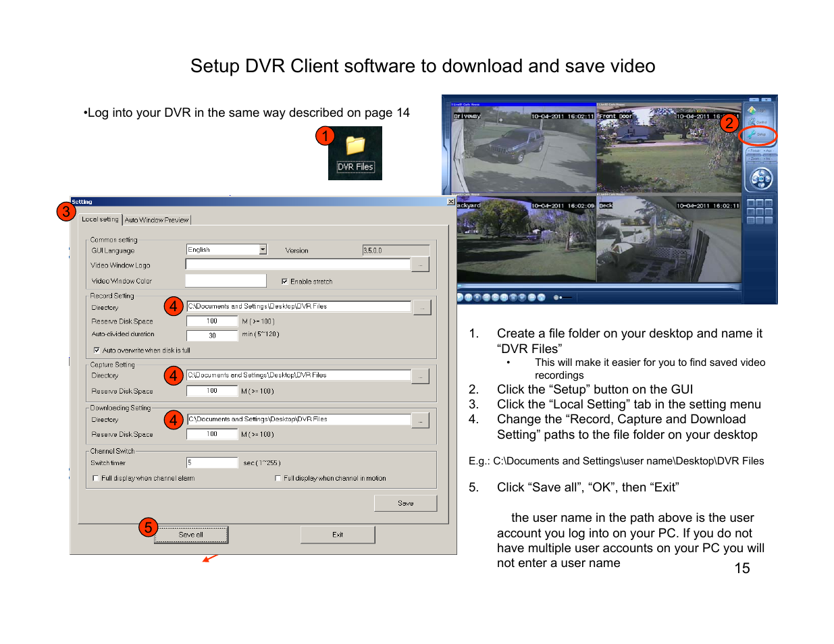The height and width of the screenshot is (644, 834).
Task: Click the Fast-forward button in DVR playback bar
Action: [495, 298]
